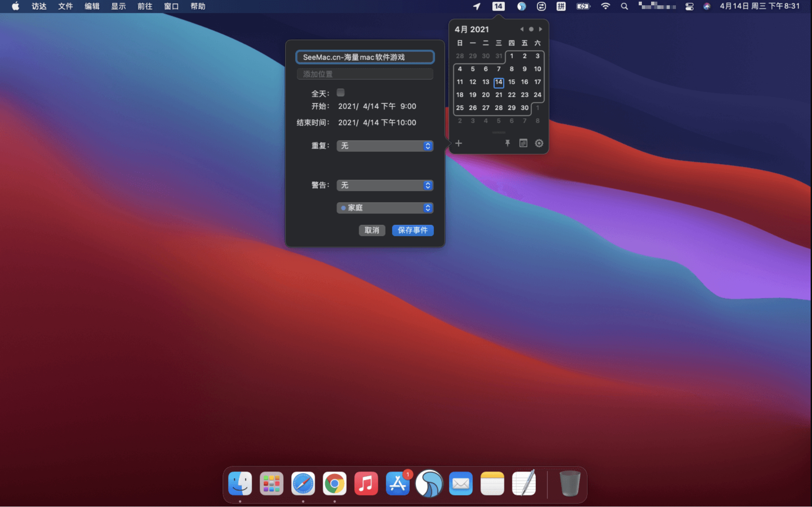
Task: Pin the calendar popover with pushpin icon
Action: (507, 143)
